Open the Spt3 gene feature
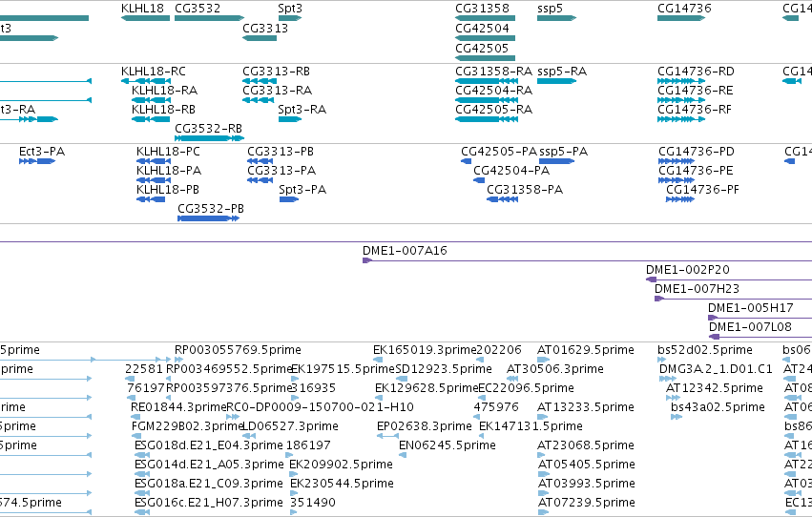Screen dimensions: 812x517 [x=290, y=18]
